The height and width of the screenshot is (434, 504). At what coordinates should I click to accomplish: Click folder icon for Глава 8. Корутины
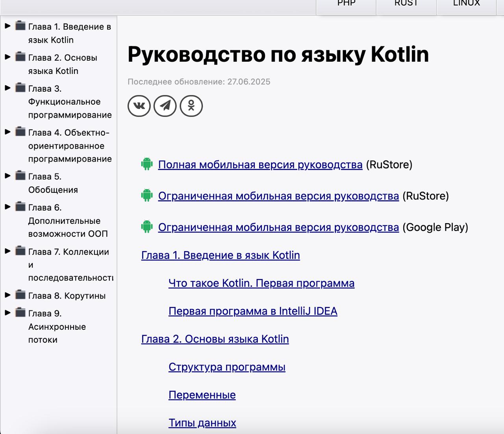click(20, 295)
